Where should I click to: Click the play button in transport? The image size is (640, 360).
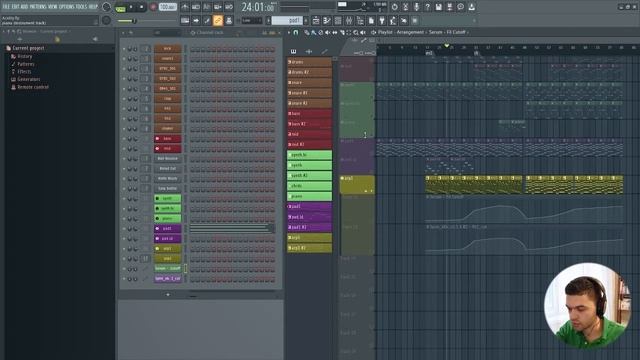(x=131, y=7)
